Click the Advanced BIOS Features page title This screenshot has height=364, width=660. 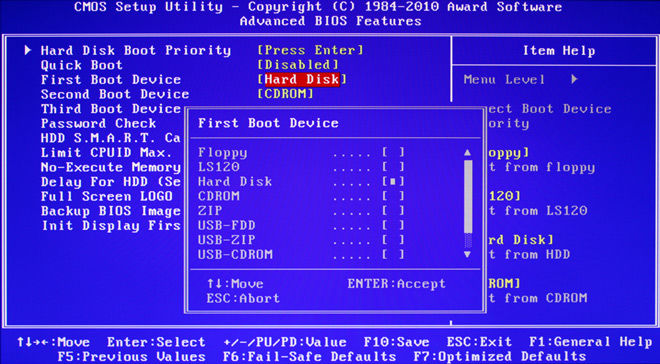coord(330,21)
